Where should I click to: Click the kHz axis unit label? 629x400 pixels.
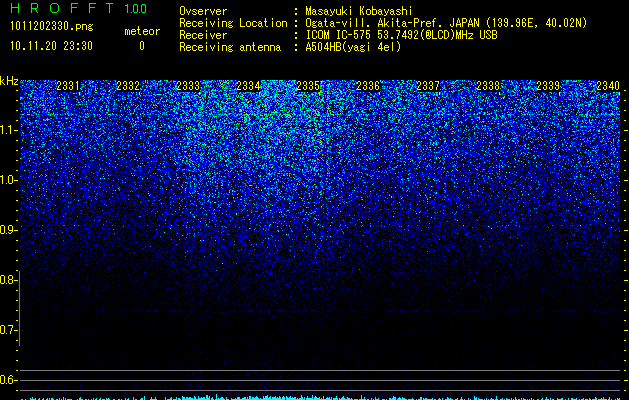(x=9, y=81)
